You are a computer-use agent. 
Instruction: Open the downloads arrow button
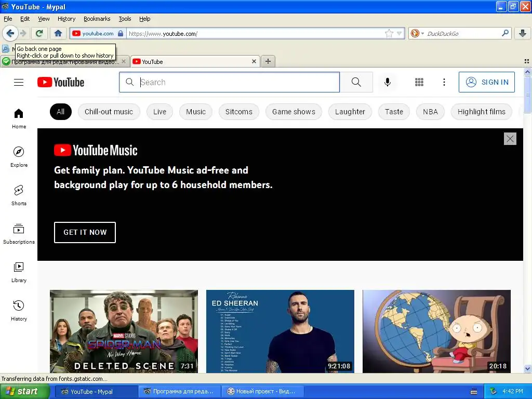[523, 33]
